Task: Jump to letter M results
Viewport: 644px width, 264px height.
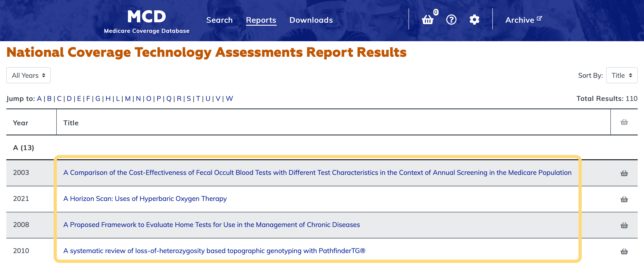Action: point(128,99)
